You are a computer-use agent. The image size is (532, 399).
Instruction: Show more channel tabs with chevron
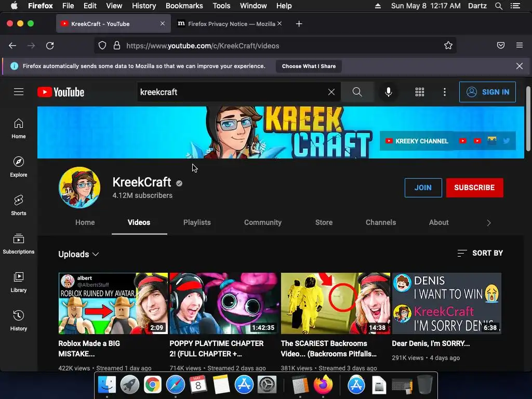488,223
